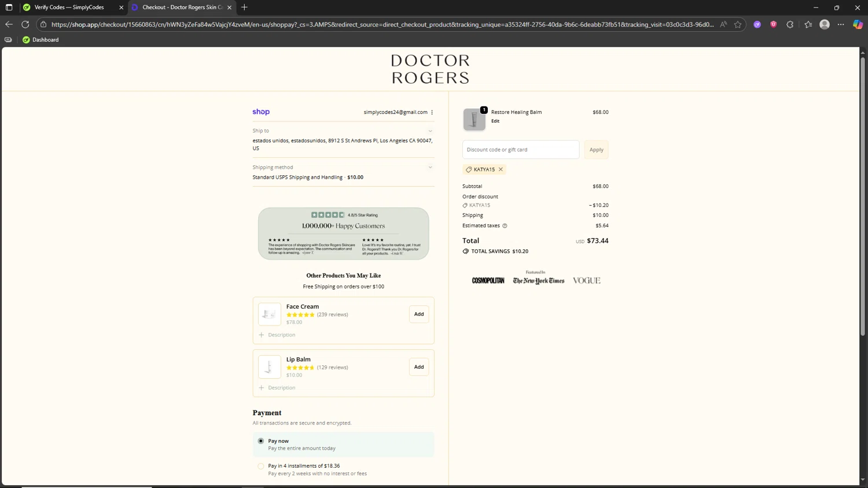This screenshot has width=868, height=488.
Task: Show estimated taxes info icon
Action: click(505, 225)
